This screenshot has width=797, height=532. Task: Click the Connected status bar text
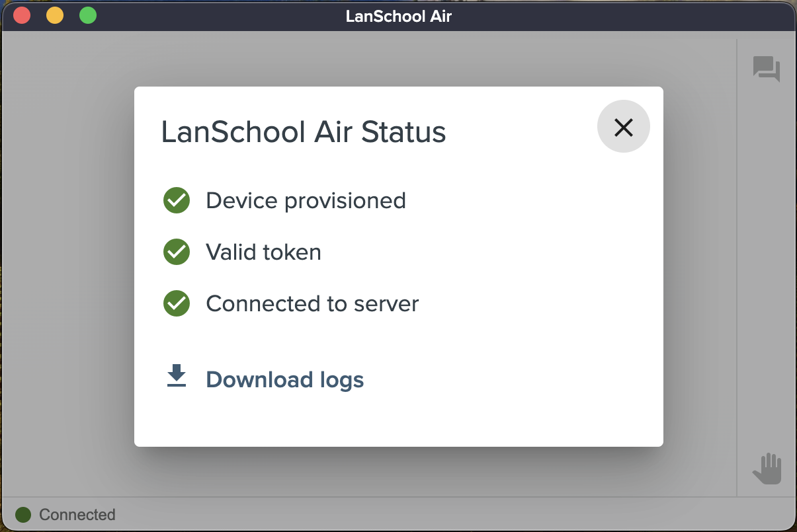coord(77,515)
